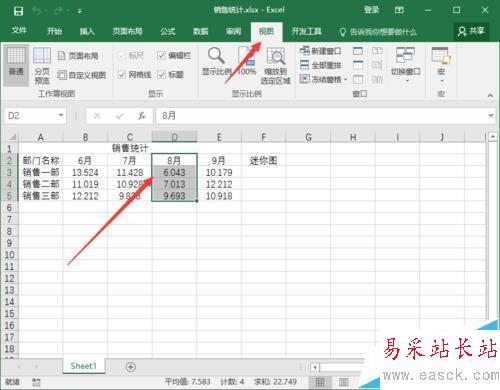Select cell 部门名称
Viewport: 500px width, 390px height.
tap(41, 161)
